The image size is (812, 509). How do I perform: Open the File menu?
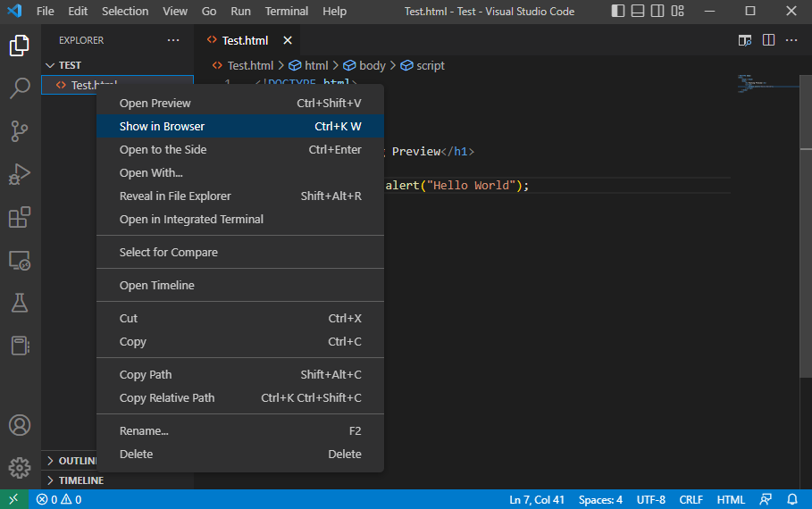pos(45,11)
